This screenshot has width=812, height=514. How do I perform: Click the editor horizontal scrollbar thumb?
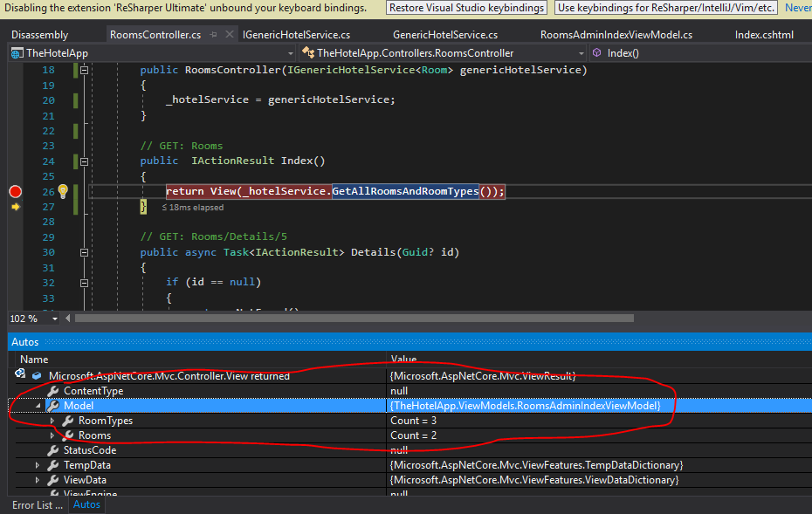click(354, 319)
